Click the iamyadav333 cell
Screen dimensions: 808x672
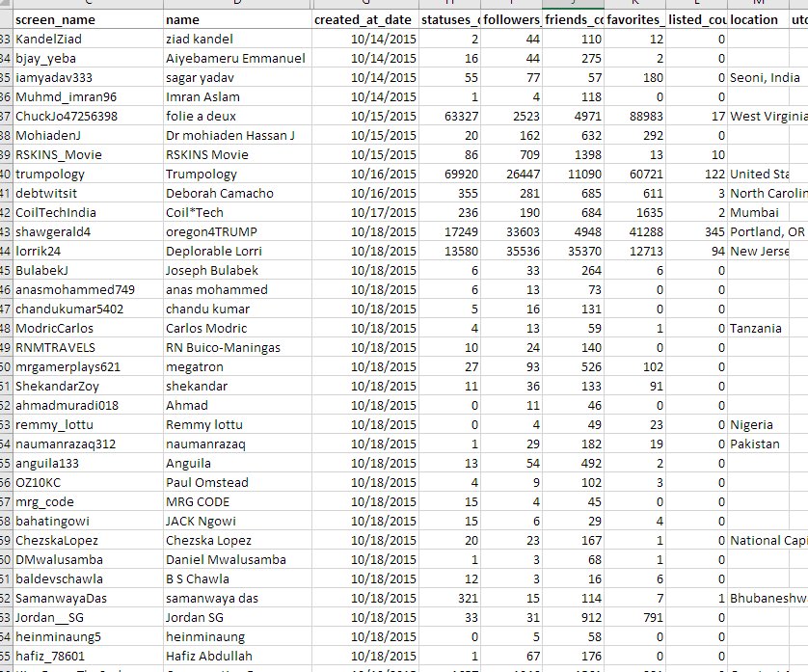[88, 78]
